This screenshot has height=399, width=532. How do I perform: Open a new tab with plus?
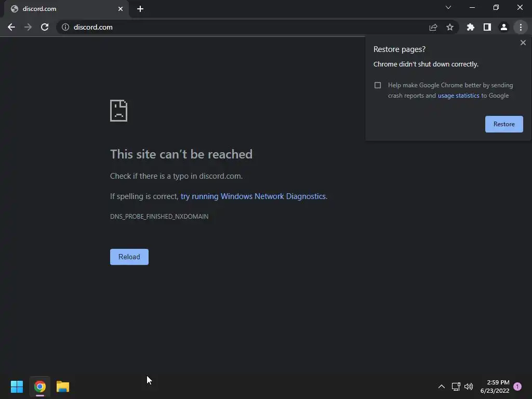pyautogui.click(x=140, y=9)
